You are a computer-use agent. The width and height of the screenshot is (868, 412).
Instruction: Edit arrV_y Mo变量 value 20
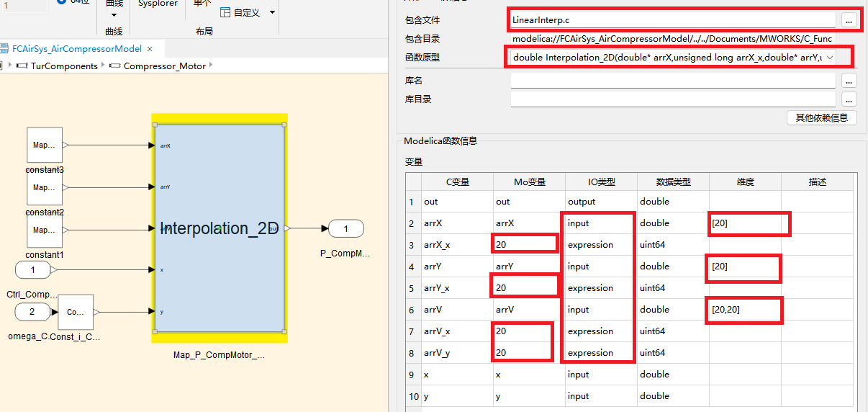point(530,353)
